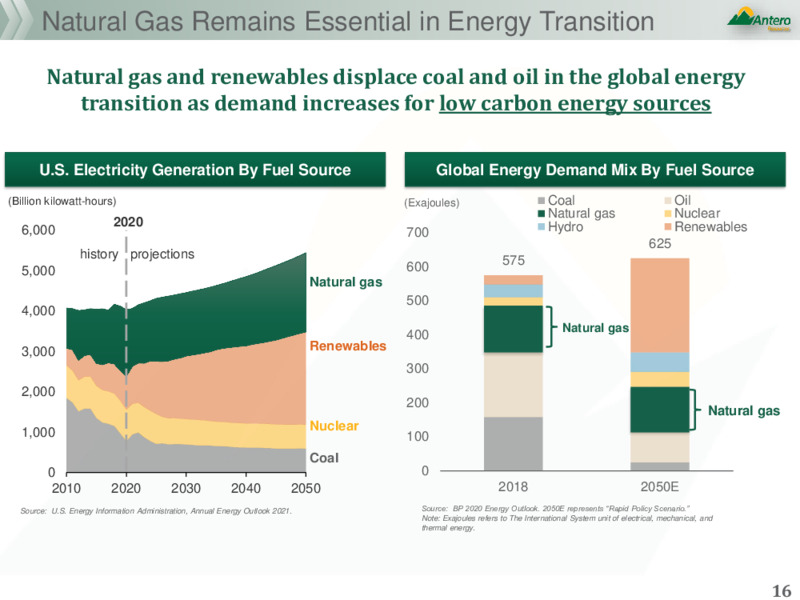Click the '600' value on bar chart axis
Image resolution: width=800 pixels, height=600 pixels.
(x=417, y=267)
